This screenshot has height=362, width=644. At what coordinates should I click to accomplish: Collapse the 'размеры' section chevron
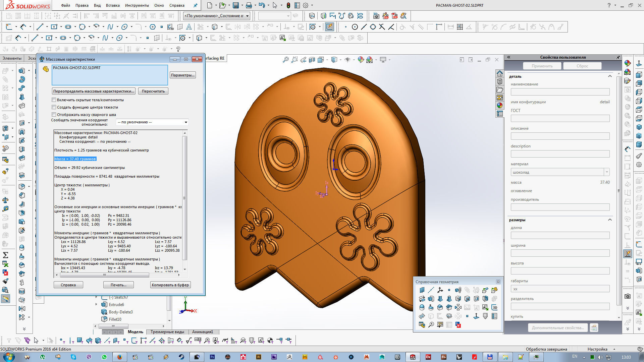(x=610, y=220)
